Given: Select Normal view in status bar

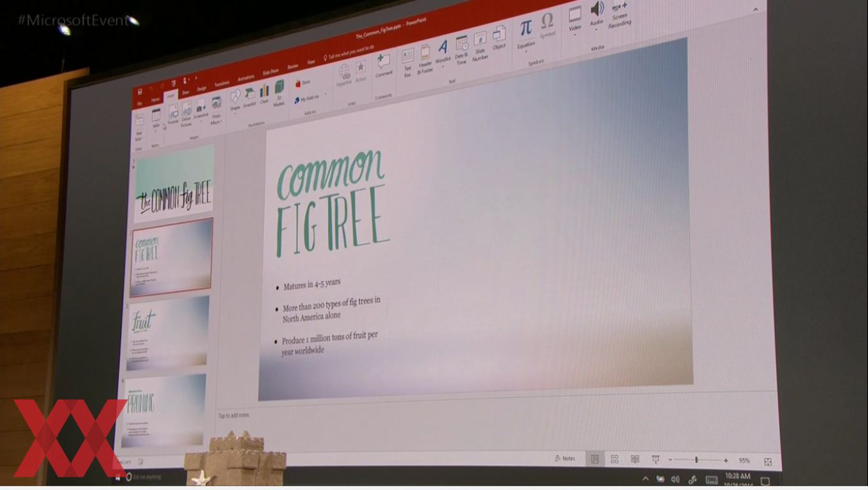Looking at the screenshot, I should [x=595, y=459].
